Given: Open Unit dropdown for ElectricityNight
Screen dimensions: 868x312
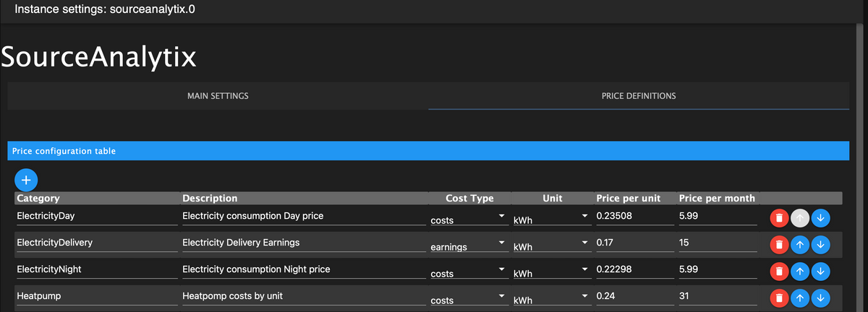Looking at the screenshot, I should click(x=551, y=272).
